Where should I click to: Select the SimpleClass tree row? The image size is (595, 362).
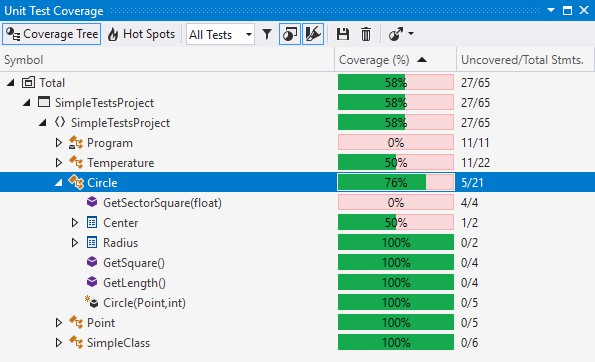[x=298, y=343]
